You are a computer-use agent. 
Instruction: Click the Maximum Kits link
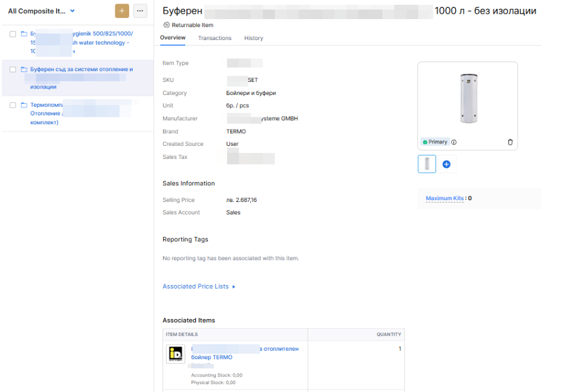coord(445,198)
